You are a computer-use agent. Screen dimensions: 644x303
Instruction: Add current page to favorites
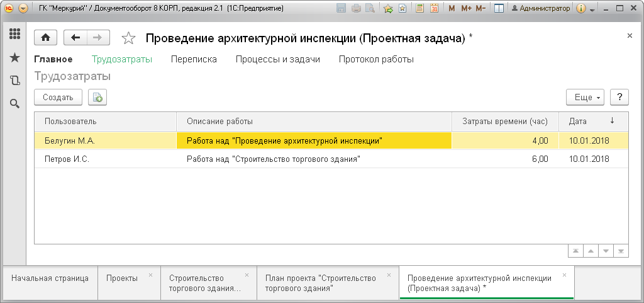[x=389, y=8]
